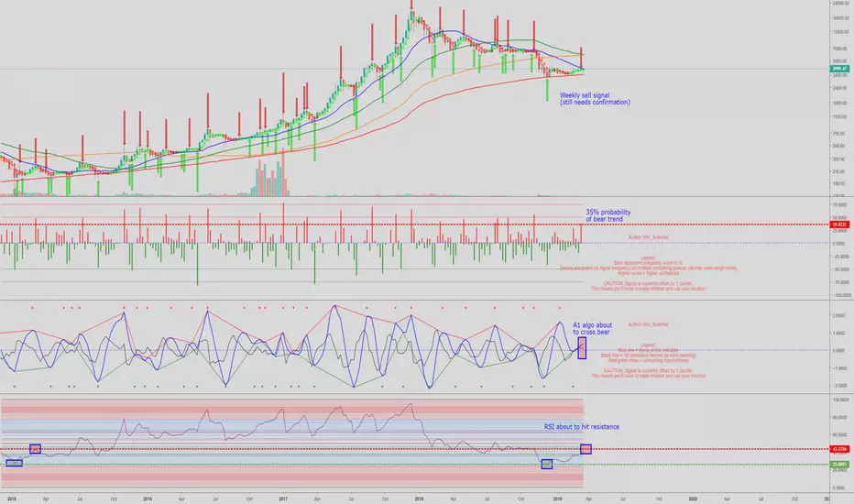Click the teal current price label 3999.47

click(x=839, y=69)
